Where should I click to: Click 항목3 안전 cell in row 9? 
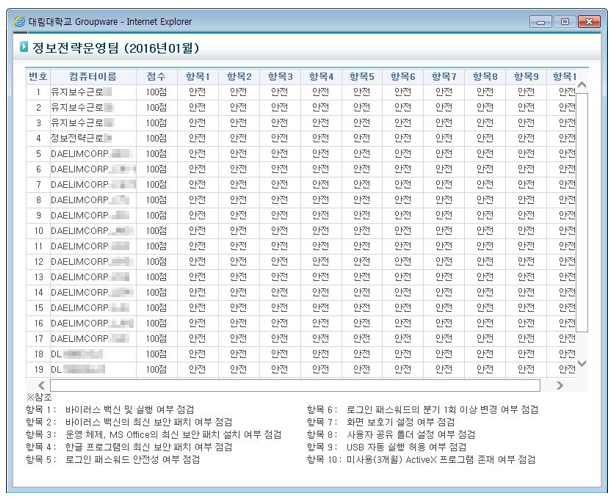tap(279, 215)
